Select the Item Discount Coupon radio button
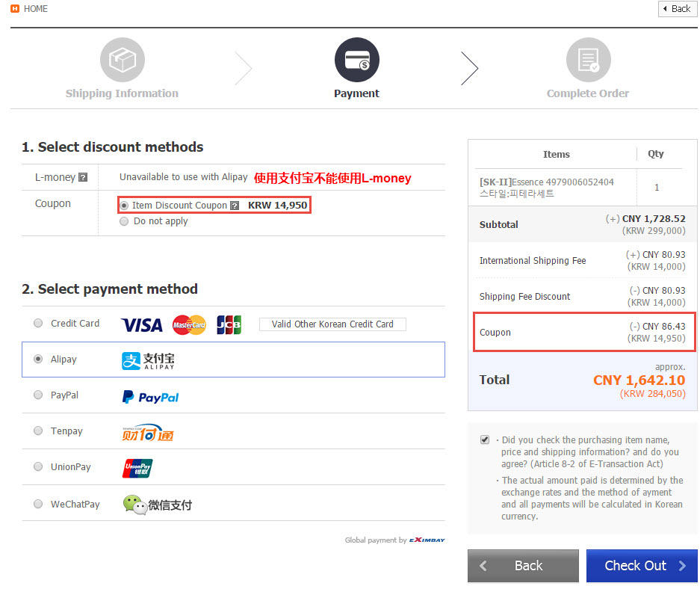This screenshot has height=592, width=700. point(124,206)
